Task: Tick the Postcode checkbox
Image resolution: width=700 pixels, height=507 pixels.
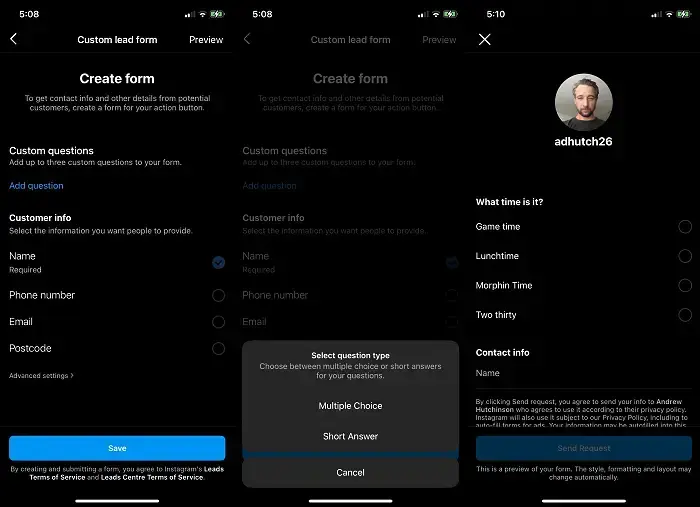Action: tap(218, 349)
